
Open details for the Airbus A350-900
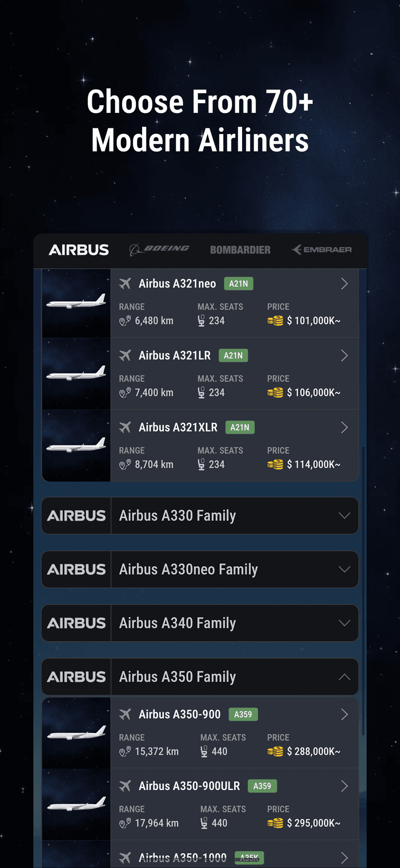(344, 715)
